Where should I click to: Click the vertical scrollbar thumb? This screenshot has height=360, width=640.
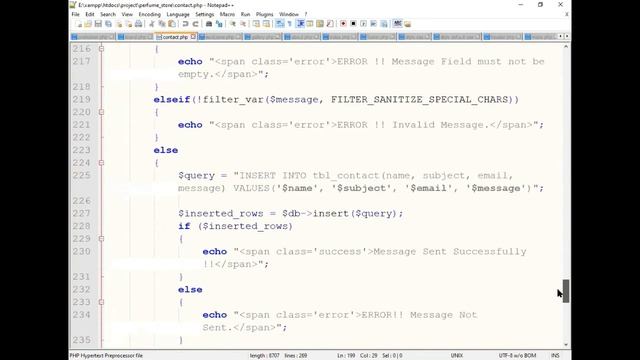pyautogui.click(x=566, y=291)
